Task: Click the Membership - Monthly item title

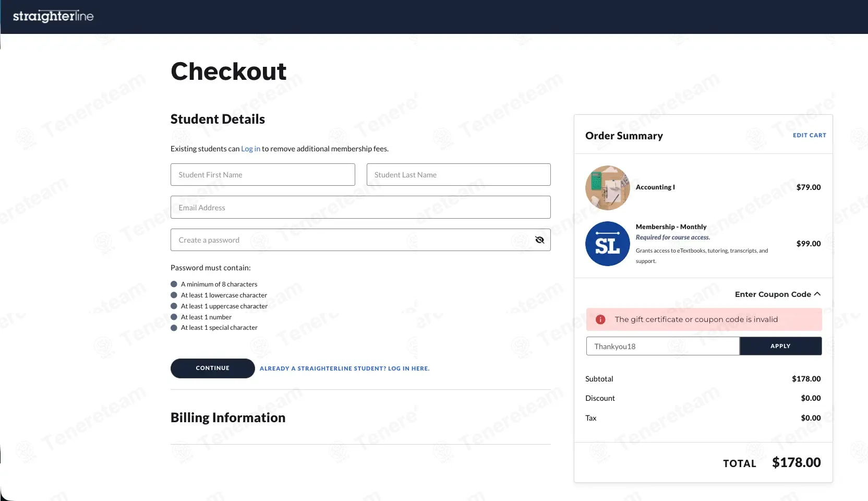Action: (x=671, y=226)
